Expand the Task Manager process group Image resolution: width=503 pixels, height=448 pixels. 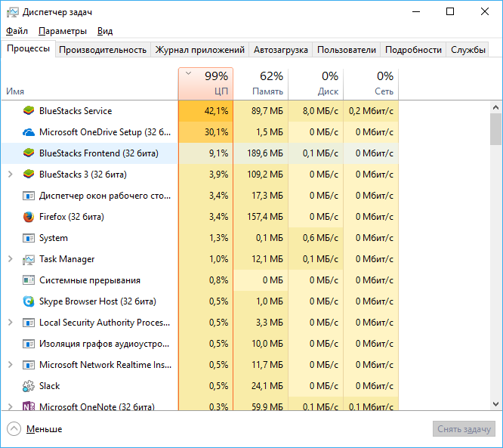11,259
